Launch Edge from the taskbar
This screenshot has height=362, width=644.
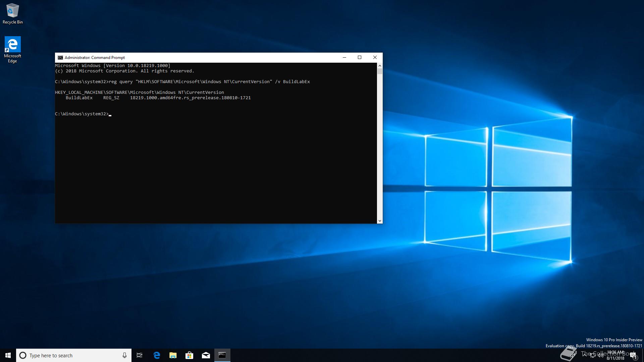[x=157, y=355]
